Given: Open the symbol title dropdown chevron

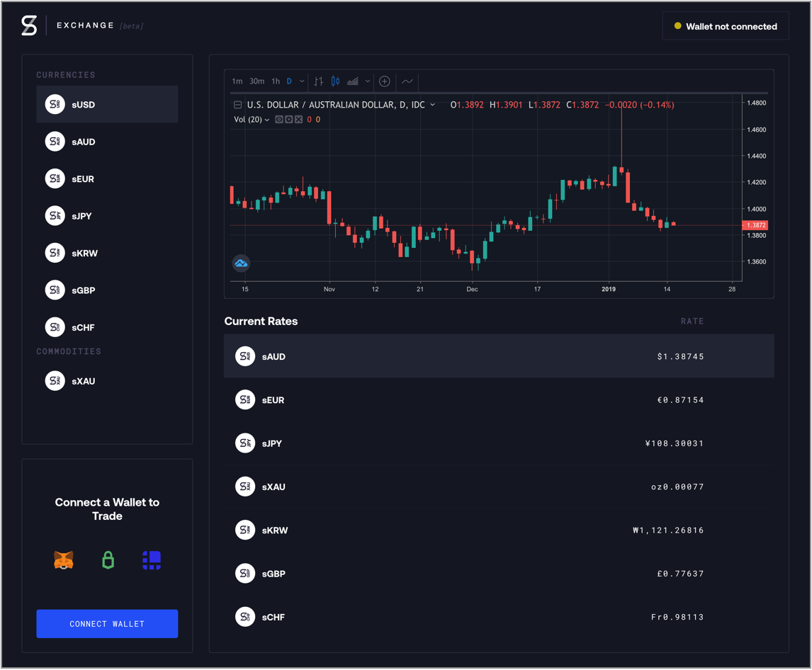Looking at the screenshot, I should (x=433, y=105).
